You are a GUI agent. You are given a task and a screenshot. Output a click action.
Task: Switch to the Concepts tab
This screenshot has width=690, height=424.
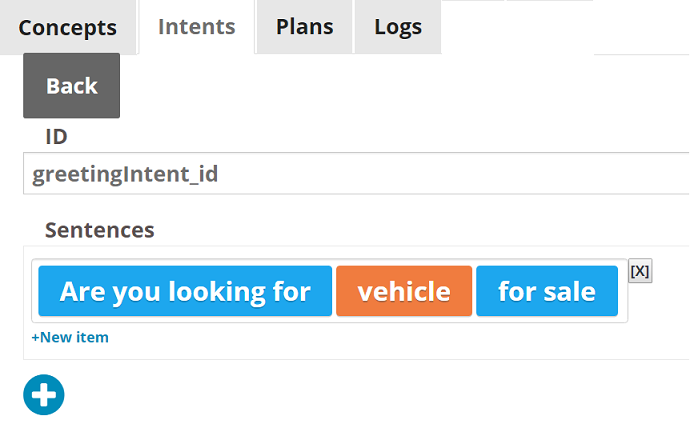(x=68, y=27)
